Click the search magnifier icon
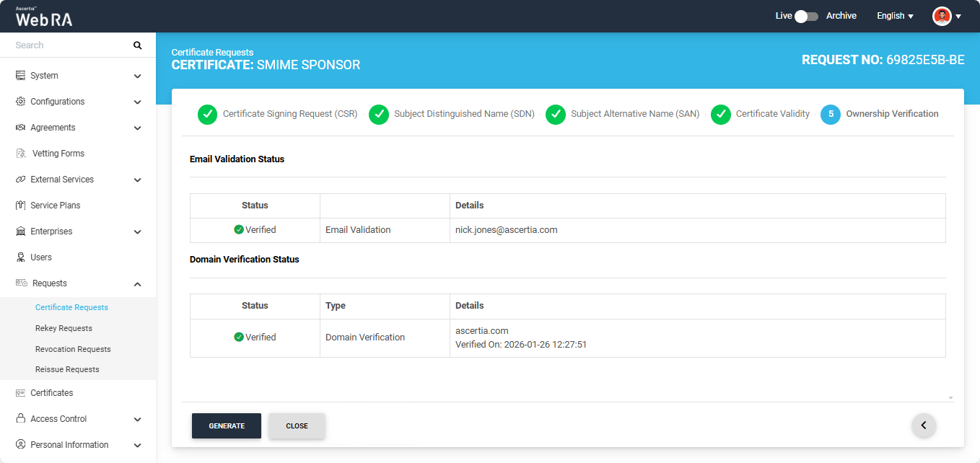 click(137, 45)
